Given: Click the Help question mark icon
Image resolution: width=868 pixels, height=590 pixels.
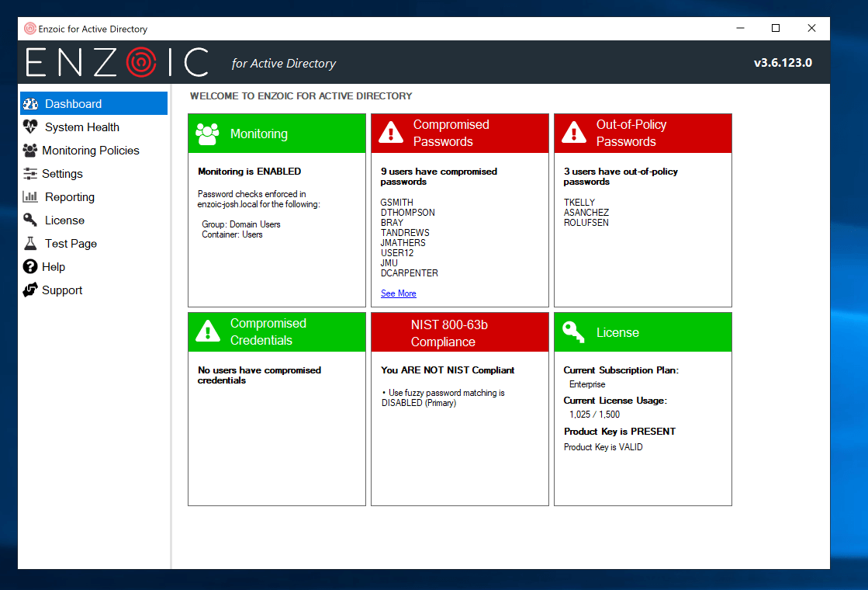Looking at the screenshot, I should coord(30,267).
